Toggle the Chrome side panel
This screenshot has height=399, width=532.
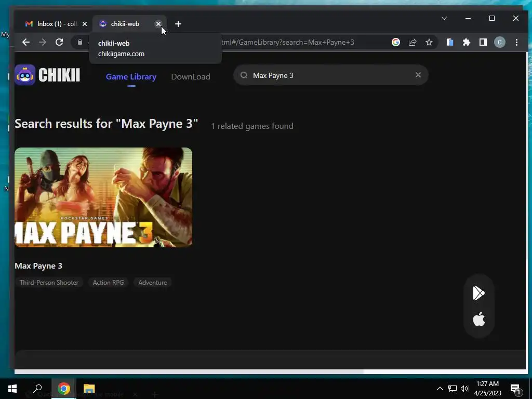coord(483,42)
